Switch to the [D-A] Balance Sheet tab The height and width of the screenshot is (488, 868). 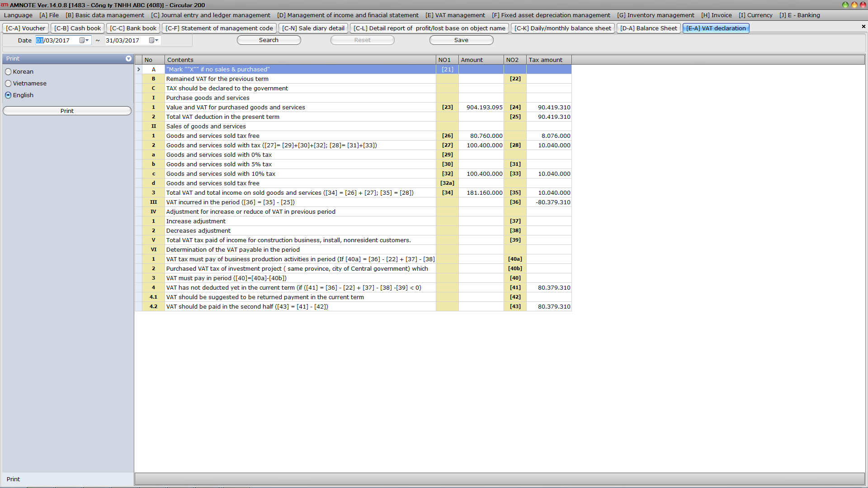[x=648, y=28]
